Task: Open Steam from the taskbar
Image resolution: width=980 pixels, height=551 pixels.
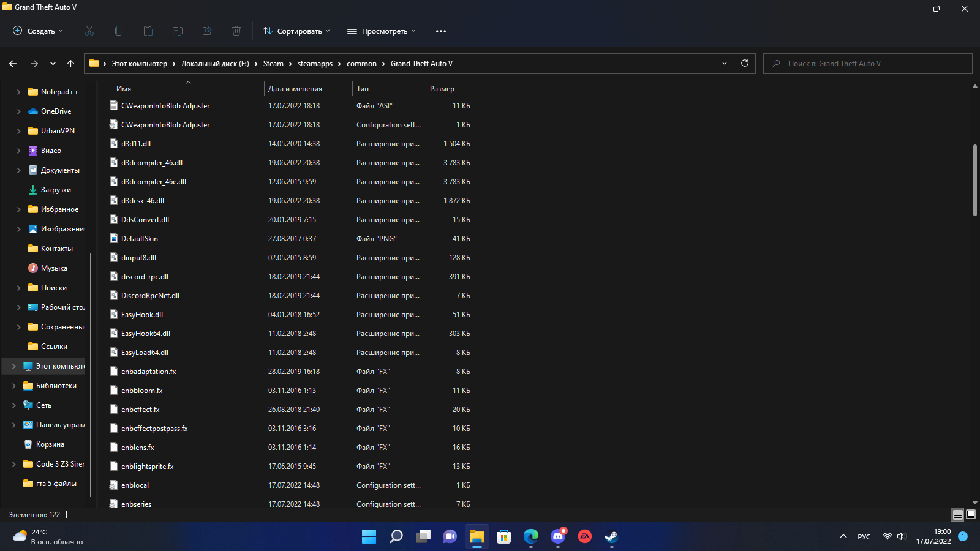Action: pyautogui.click(x=612, y=537)
